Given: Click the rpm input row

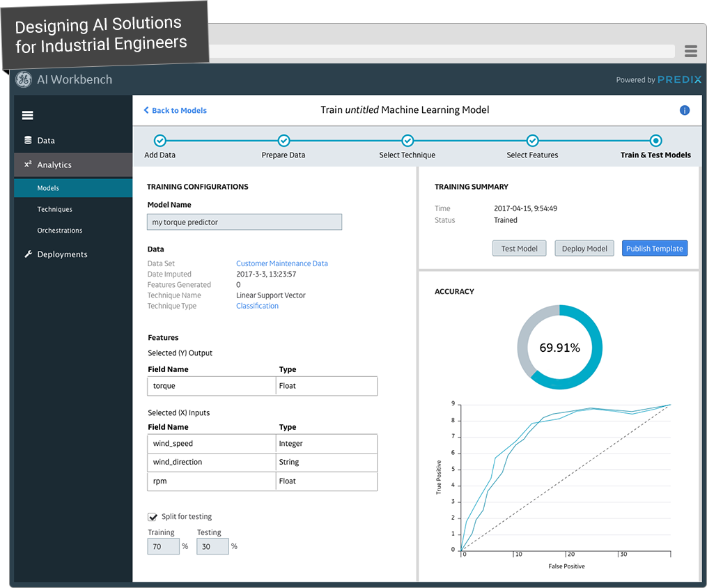Looking at the screenshot, I should [263, 481].
